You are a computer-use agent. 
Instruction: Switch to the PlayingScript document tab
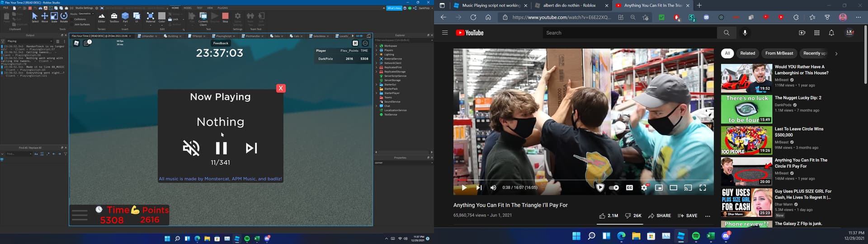(223, 36)
